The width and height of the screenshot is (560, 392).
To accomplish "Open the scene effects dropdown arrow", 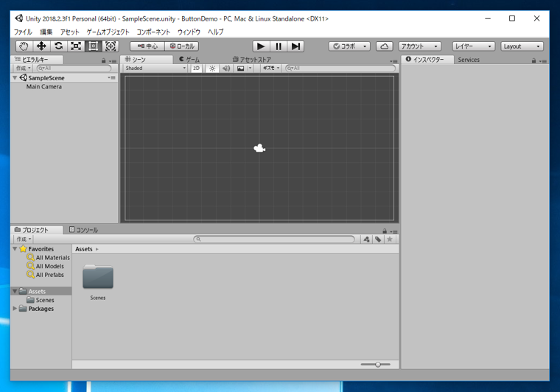I will click(x=250, y=69).
